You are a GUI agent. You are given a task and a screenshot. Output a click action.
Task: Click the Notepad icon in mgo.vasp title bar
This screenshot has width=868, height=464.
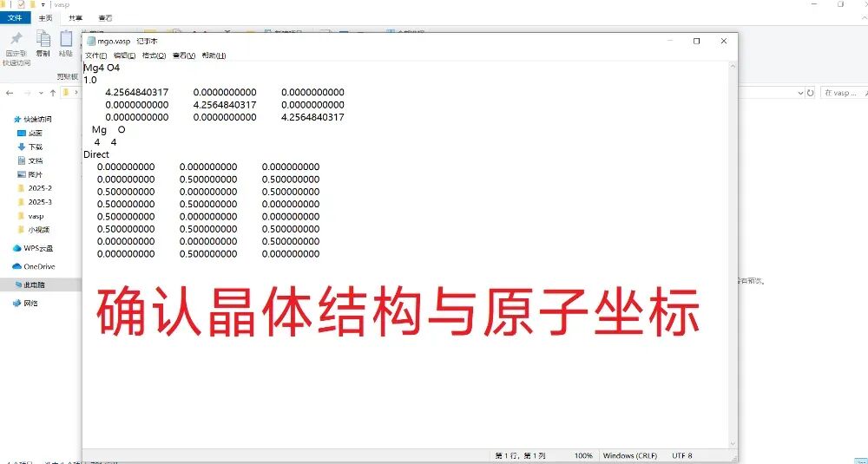click(91, 42)
